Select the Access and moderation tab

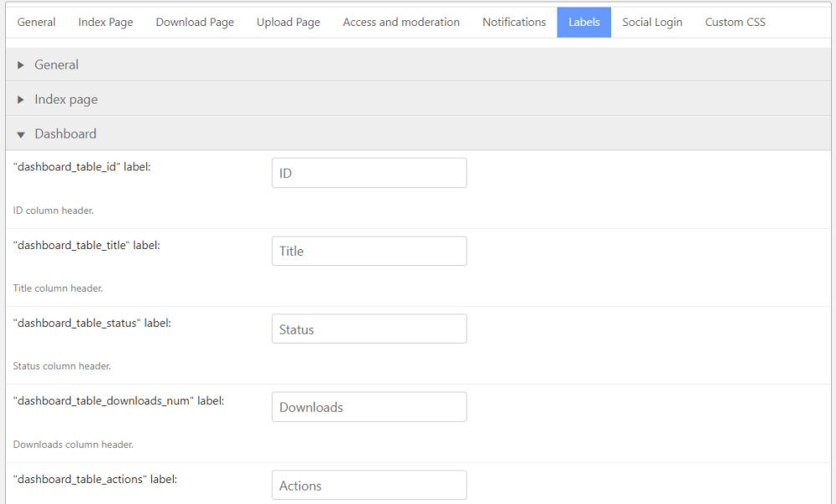click(401, 22)
